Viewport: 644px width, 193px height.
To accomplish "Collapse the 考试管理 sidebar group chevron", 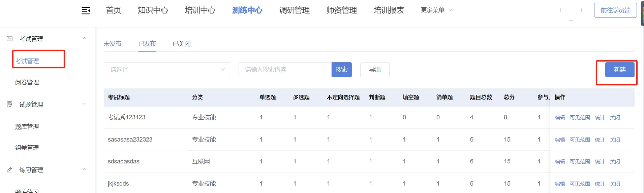I will click(x=85, y=38).
